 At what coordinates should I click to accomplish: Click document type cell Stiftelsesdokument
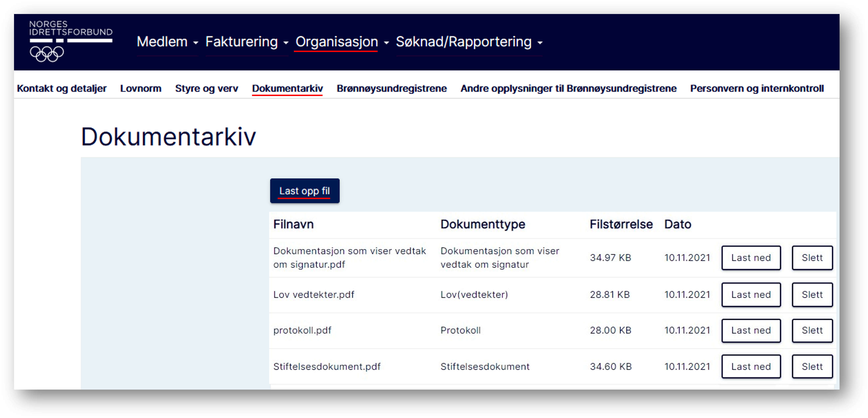point(485,367)
